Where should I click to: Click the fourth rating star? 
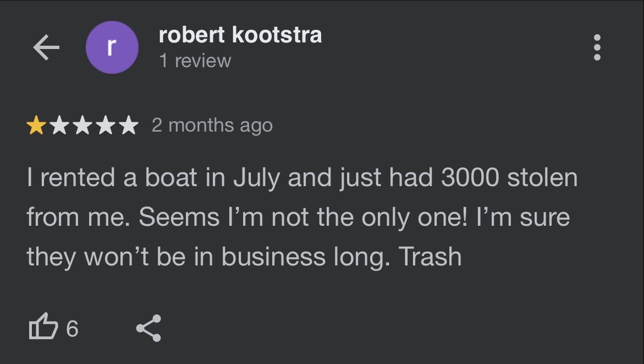[106, 125]
